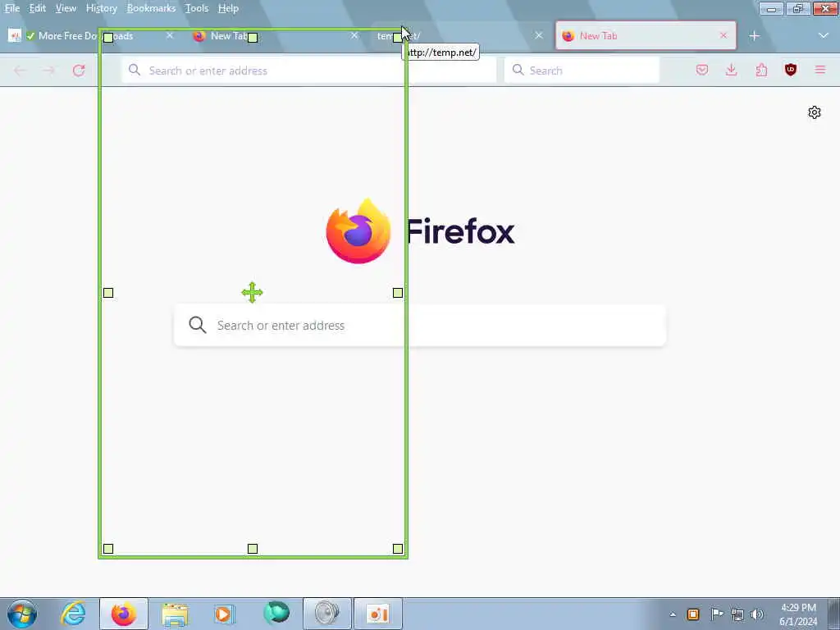840x630 pixels.
Task: Close the More Free Downloads tab
Action: point(170,35)
